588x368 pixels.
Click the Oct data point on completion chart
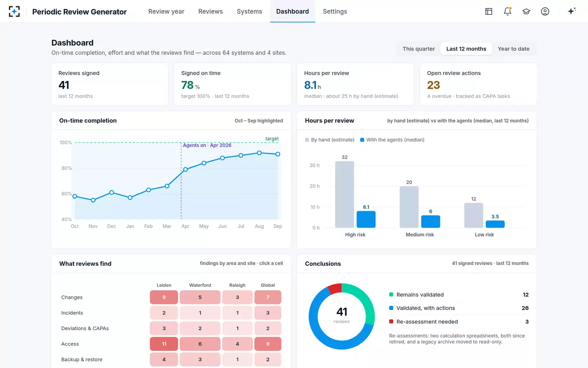pos(75,196)
